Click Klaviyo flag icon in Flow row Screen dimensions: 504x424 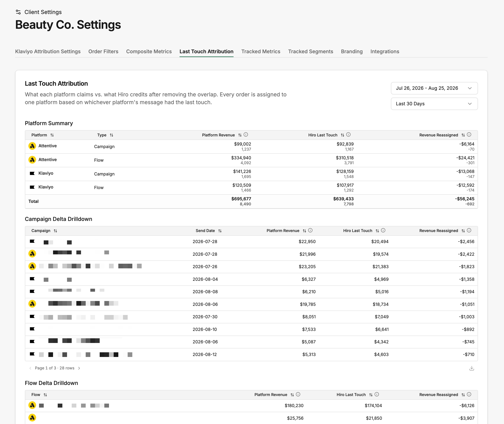[x=32, y=187]
